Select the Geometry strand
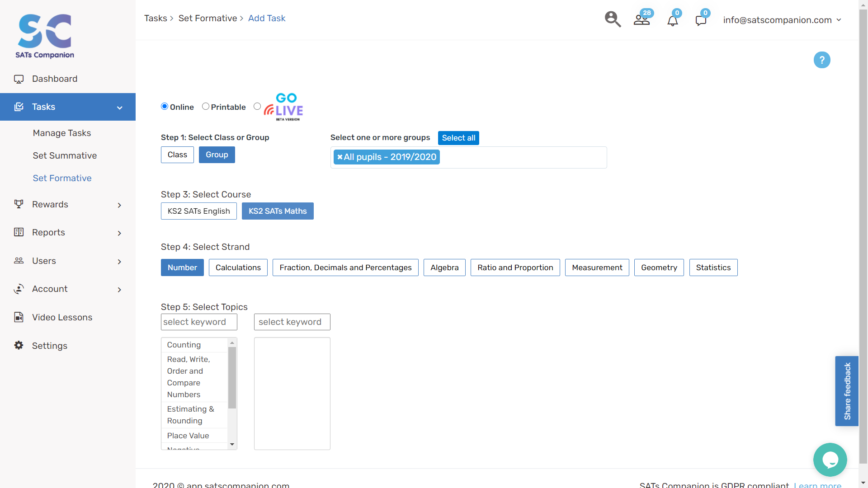Viewport: 868px width, 488px height. point(659,267)
